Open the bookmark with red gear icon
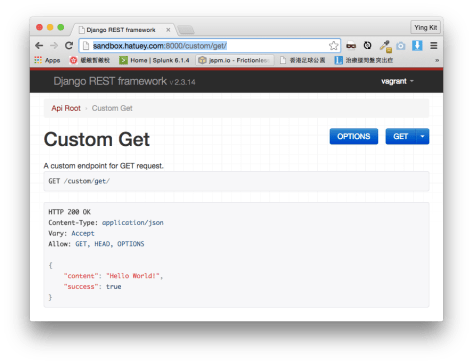Image resolution: width=473 pixels, height=364 pixels. click(90, 60)
